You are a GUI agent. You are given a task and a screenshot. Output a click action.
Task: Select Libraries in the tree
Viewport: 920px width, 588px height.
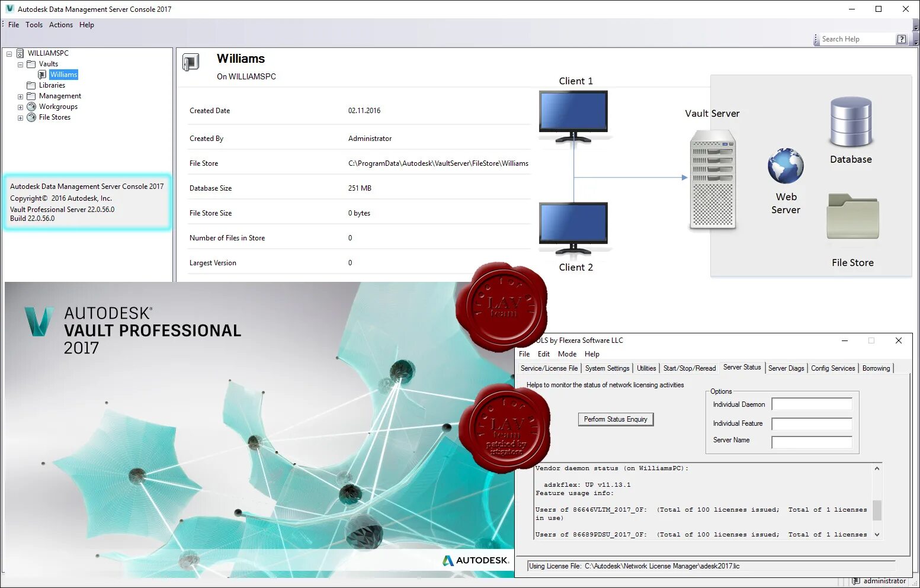[x=52, y=85]
